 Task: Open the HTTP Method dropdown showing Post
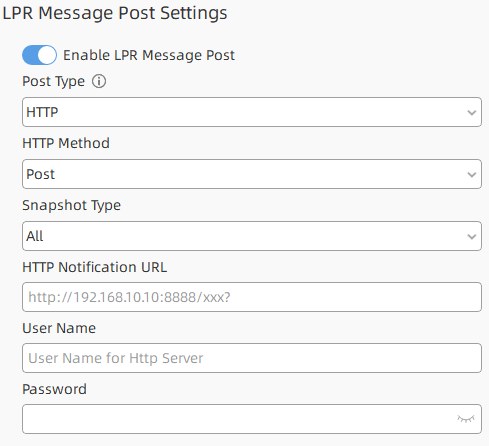(x=252, y=174)
